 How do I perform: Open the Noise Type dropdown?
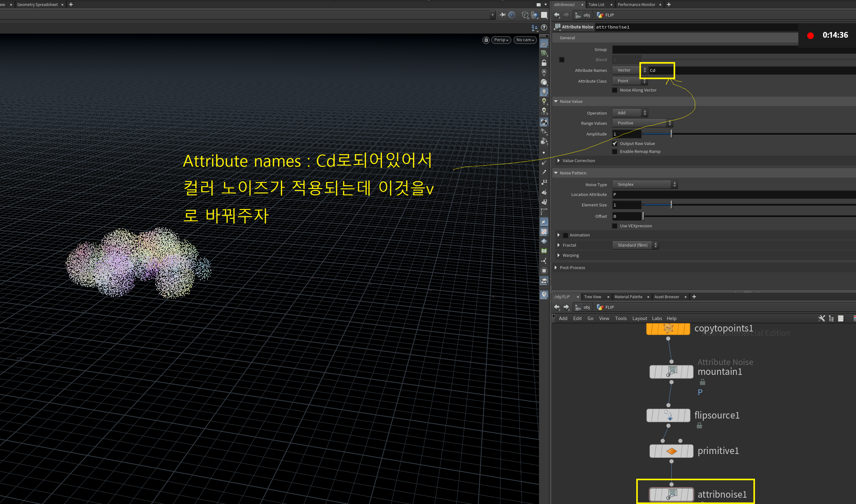pyautogui.click(x=644, y=185)
